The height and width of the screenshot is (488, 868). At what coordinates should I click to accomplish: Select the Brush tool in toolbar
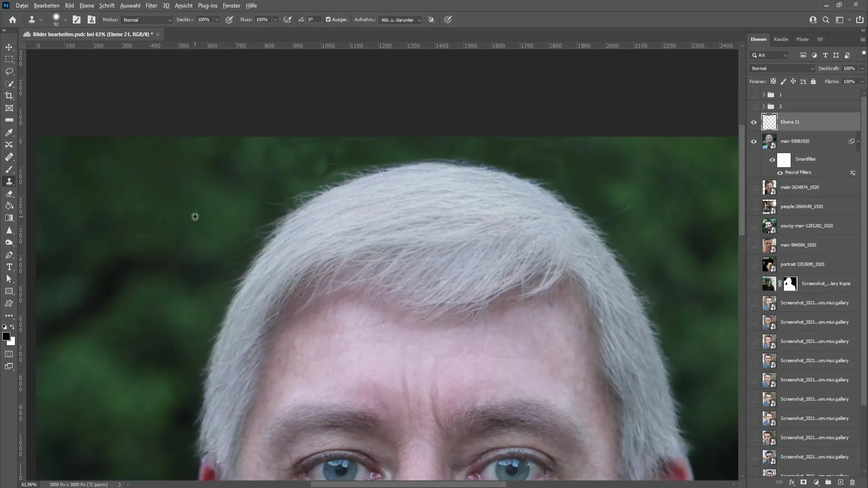(x=9, y=169)
